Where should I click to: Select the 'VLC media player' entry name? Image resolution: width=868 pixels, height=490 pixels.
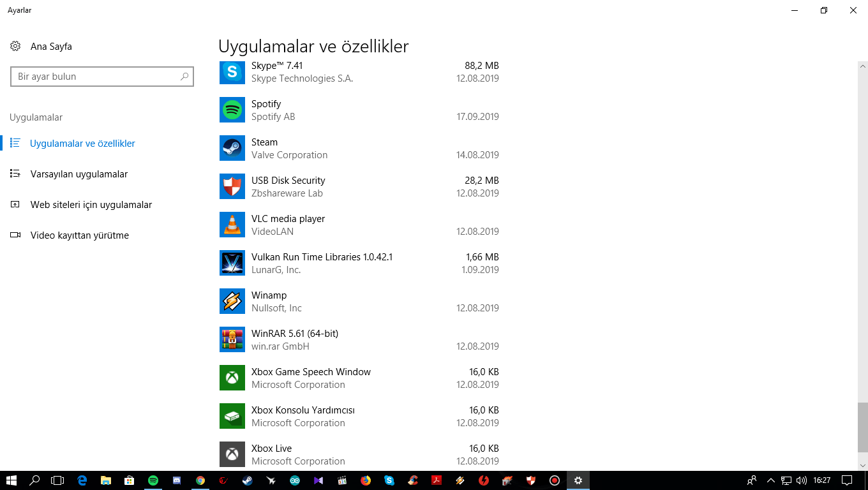[x=288, y=219]
